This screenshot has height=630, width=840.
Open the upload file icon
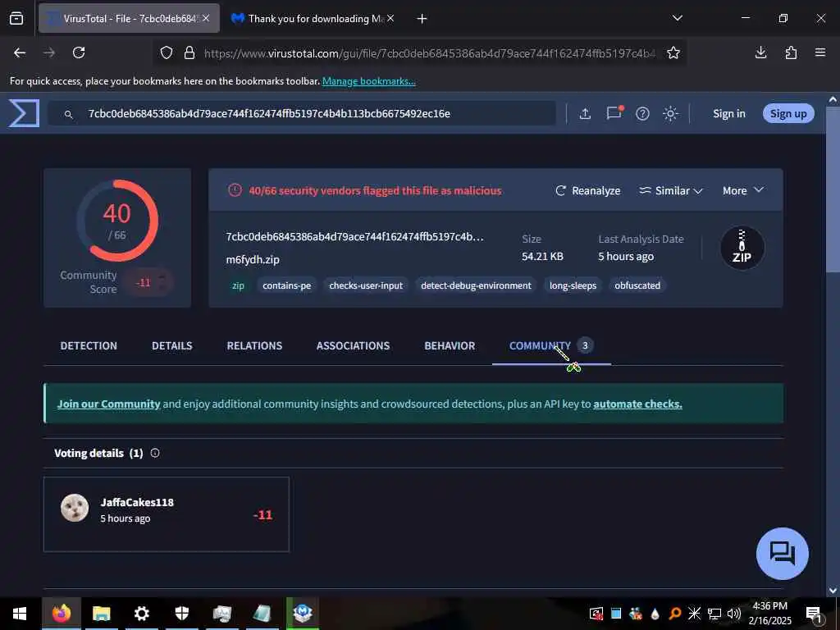(x=585, y=113)
